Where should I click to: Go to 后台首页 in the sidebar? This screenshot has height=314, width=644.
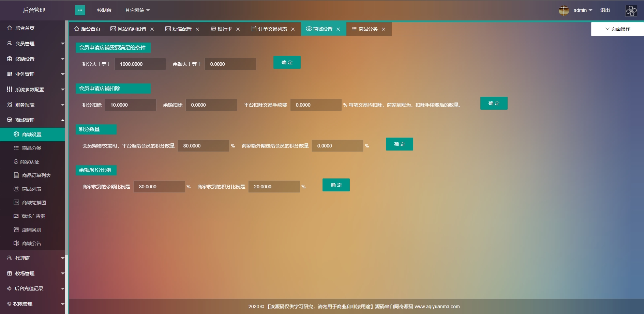click(x=32, y=28)
